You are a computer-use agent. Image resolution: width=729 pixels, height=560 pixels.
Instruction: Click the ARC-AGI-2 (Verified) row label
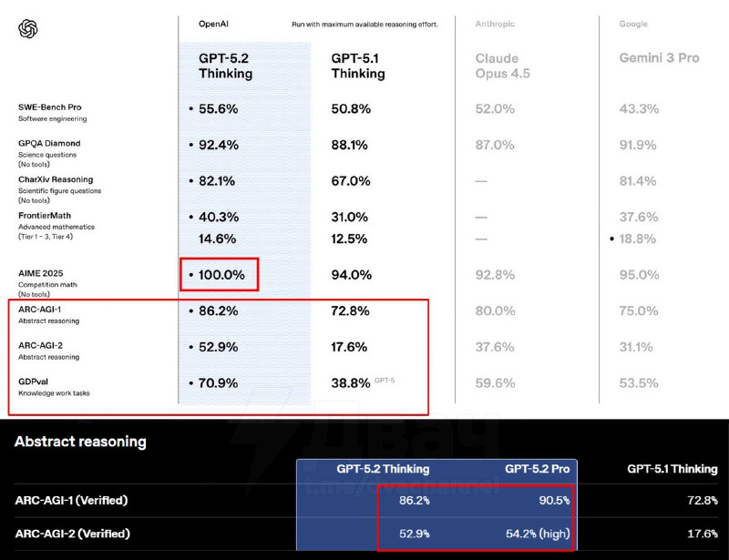point(72,533)
